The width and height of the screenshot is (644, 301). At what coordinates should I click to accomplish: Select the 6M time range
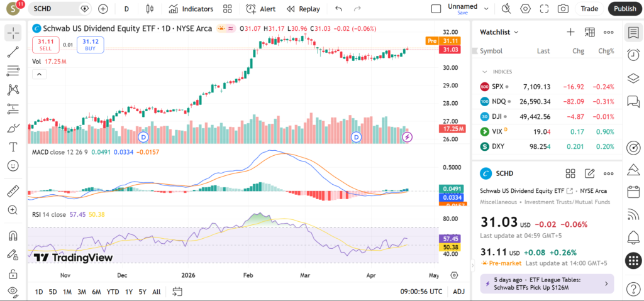[x=96, y=292]
